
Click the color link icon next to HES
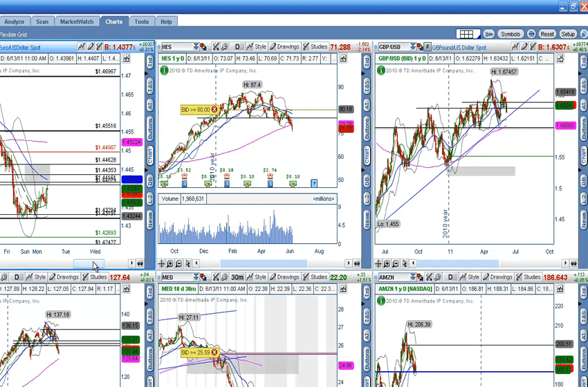(203, 47)
